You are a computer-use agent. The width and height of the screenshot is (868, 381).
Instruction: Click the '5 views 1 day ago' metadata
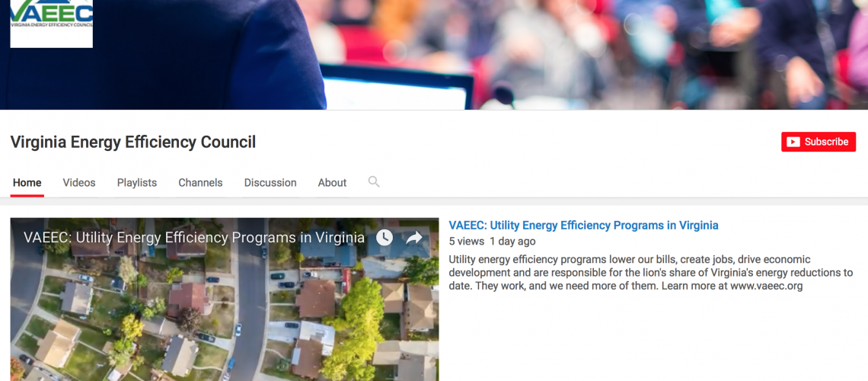click(492, 242)
